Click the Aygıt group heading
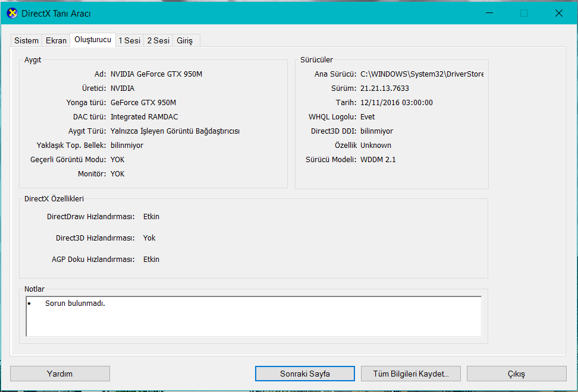Image resolution: width=578 pixels, height=392 pixels. (x=33, y=60)
